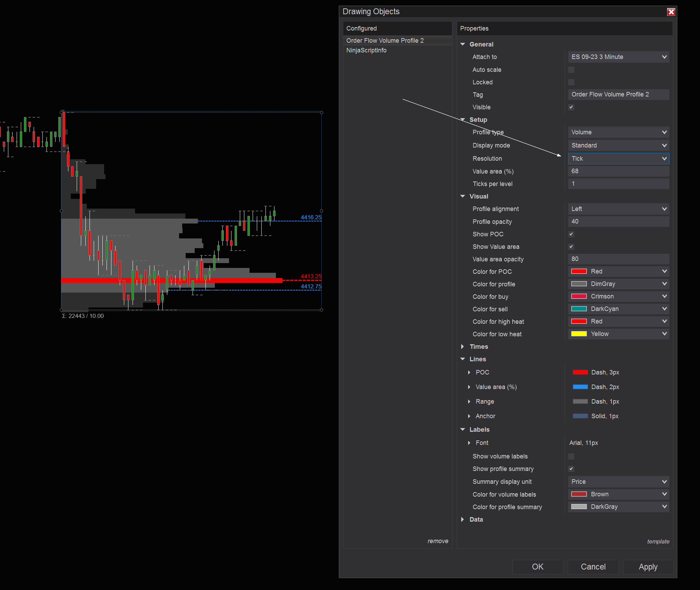Open the Attach to dropdown

point(618,57)
